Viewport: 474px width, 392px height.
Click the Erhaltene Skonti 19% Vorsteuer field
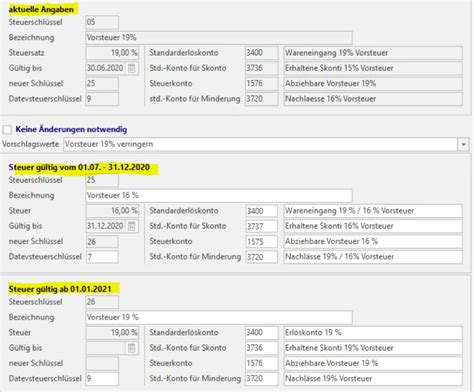click(373, 348)
